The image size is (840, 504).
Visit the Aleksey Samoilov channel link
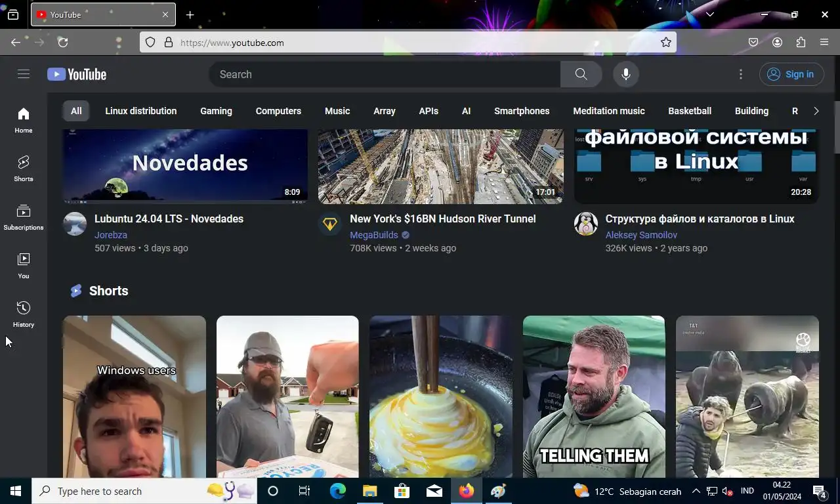click(641, 234)
